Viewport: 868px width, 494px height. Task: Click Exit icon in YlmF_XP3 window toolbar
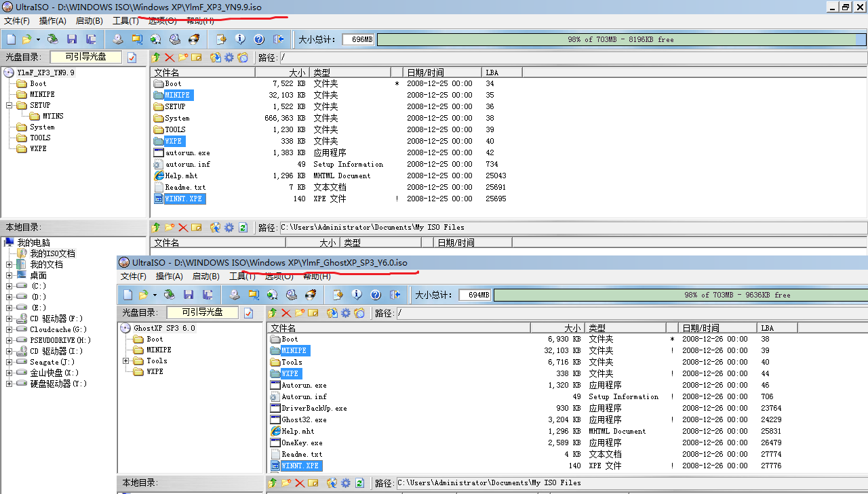coord(278,39)
